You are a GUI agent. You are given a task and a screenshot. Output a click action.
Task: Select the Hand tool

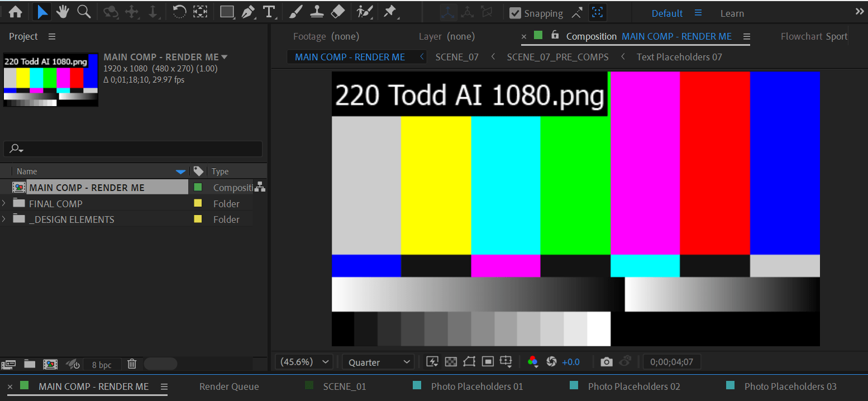point(63,12)
